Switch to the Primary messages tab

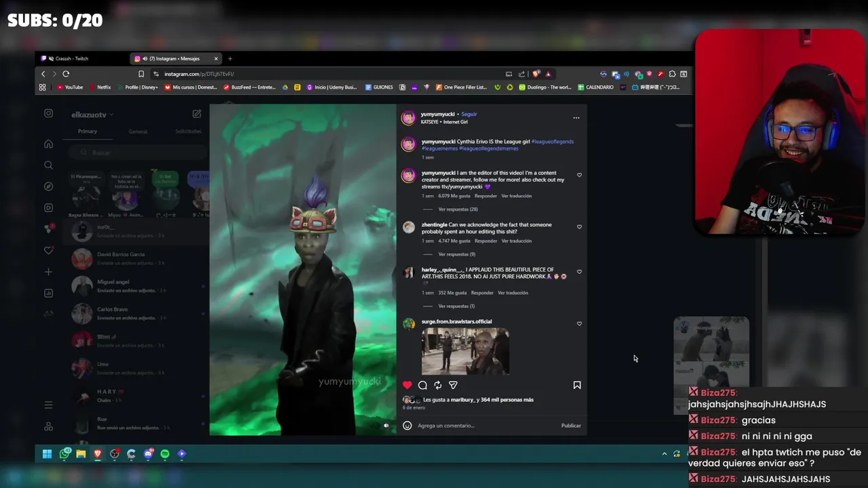(87, 131)
